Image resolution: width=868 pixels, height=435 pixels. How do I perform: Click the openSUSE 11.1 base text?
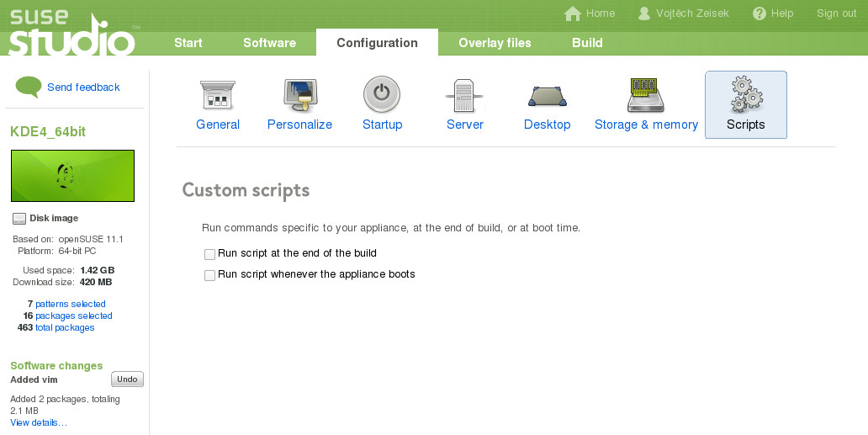(91, 239)
